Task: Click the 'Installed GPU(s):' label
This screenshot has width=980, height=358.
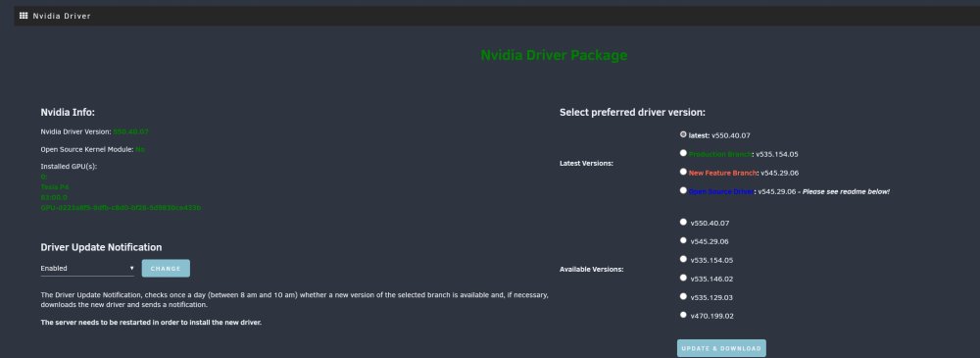Action: click(69, 167)
